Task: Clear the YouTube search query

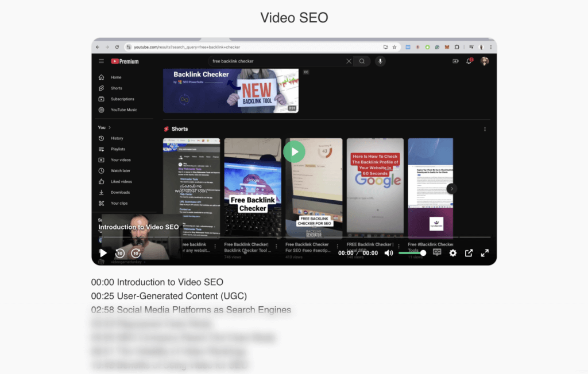Action: [x=349, y=61]
